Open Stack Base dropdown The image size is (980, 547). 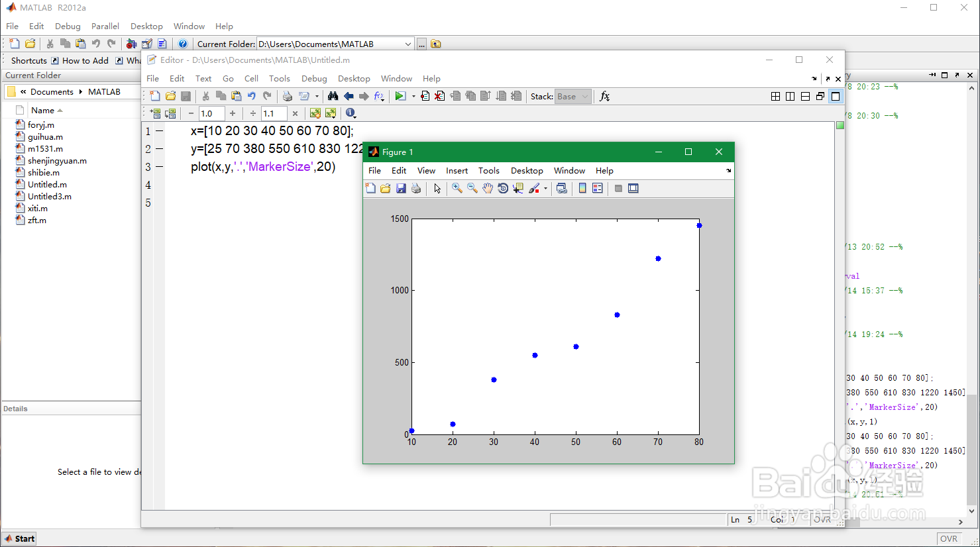point(573,96)
